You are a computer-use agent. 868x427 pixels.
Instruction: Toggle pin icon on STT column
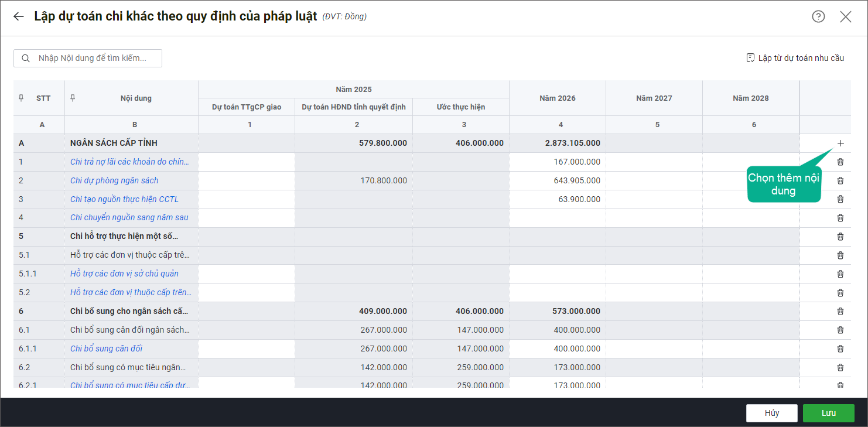click(22, 98)
